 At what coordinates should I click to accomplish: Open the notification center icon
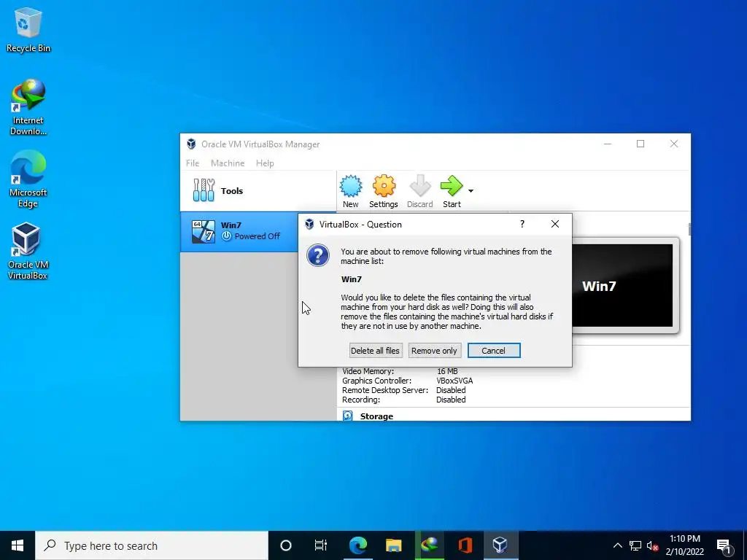tap(724, 545)
